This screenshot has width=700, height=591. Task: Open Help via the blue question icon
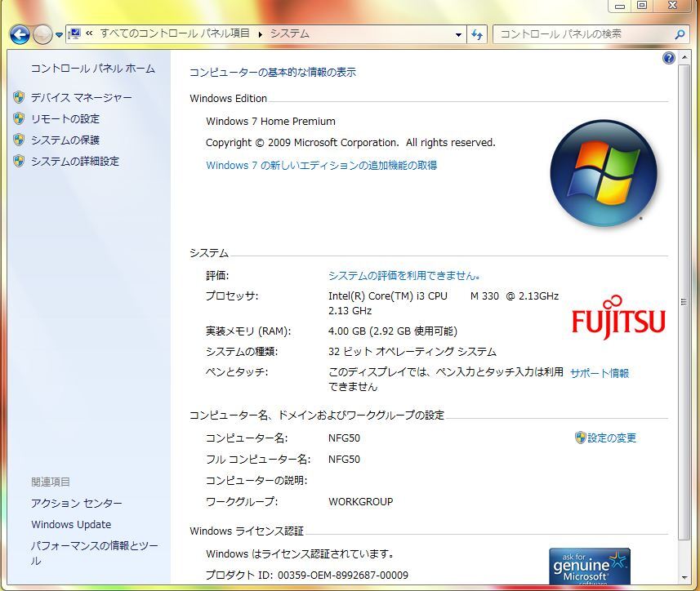point(668,58)
